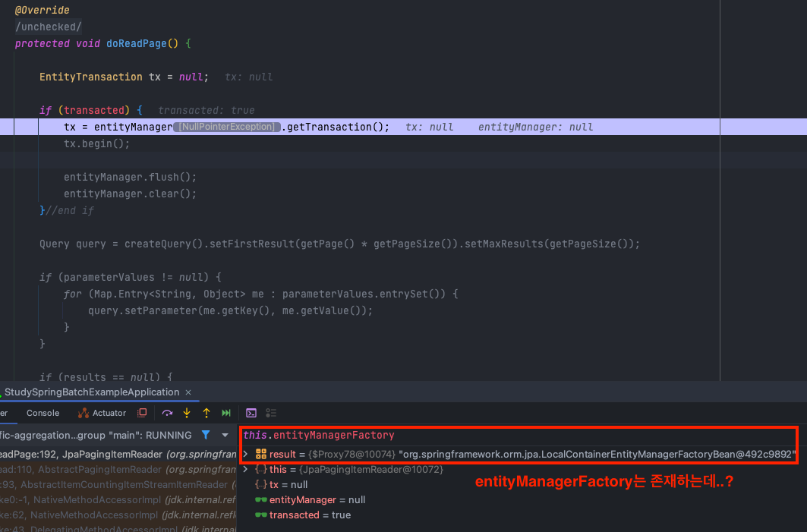Image resolution: width=807 pixels, height=532 pixels.
Task: Click the grid icon beside result
Action: coord(261,454)
